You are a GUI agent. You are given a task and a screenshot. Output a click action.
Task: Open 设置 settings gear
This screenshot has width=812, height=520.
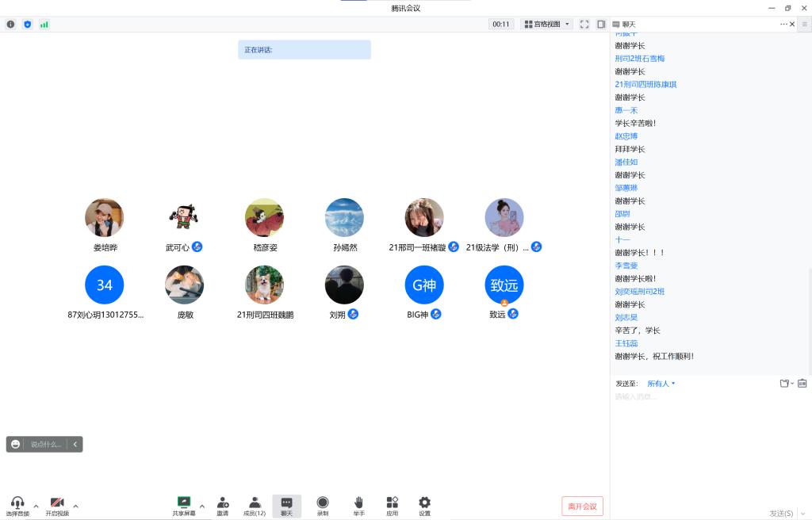(425, 506)
